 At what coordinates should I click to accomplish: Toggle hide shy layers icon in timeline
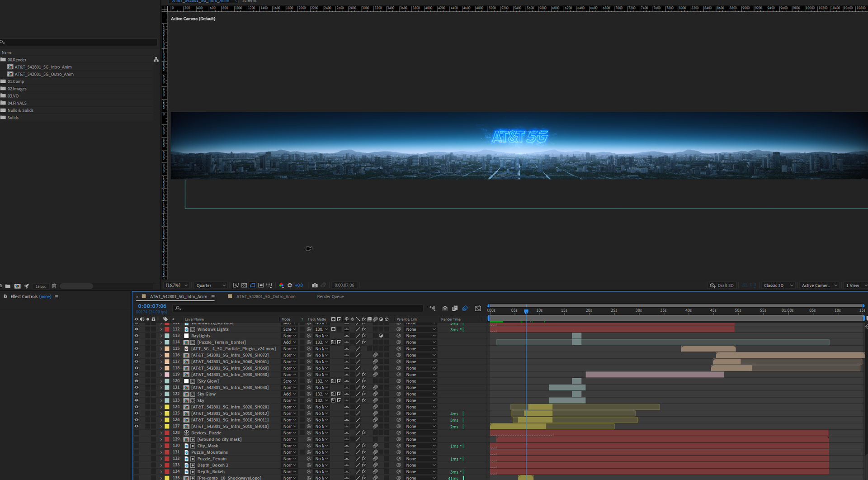tap(445, 309)
